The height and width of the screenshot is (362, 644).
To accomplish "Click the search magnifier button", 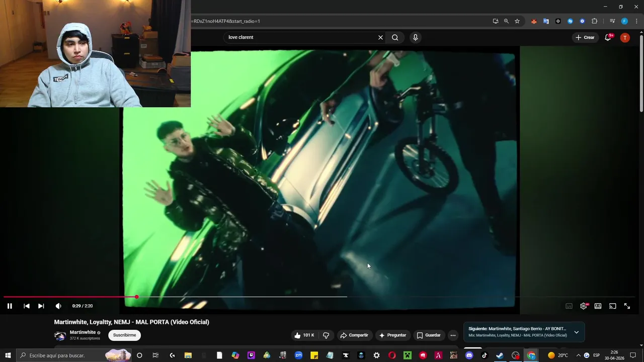I will [395, 37].
